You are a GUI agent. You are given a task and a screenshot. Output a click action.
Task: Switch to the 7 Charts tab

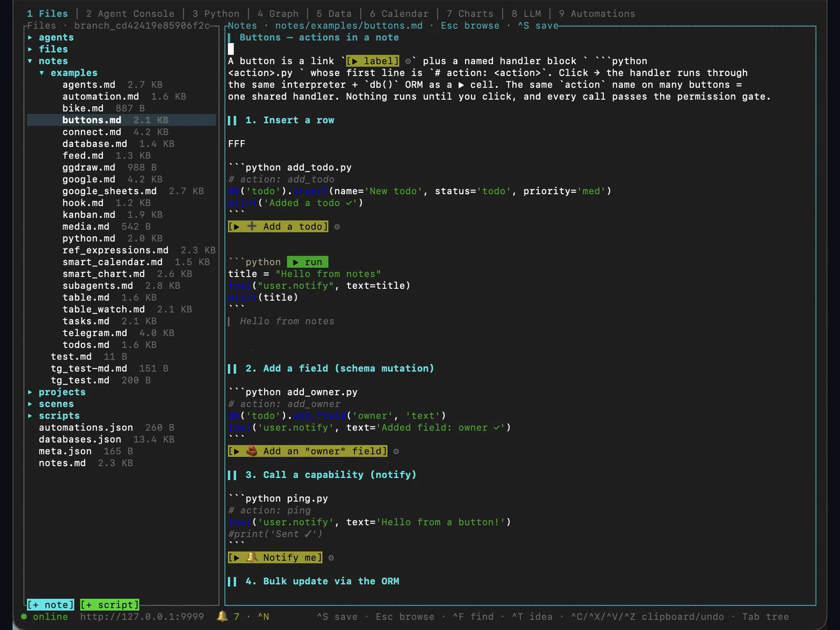point(470,14)
